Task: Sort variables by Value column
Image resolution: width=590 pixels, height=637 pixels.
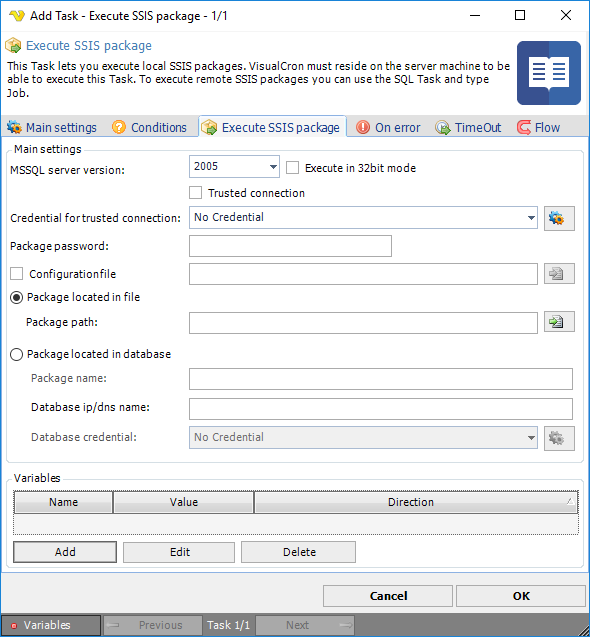Action: [x=184, y=502]
